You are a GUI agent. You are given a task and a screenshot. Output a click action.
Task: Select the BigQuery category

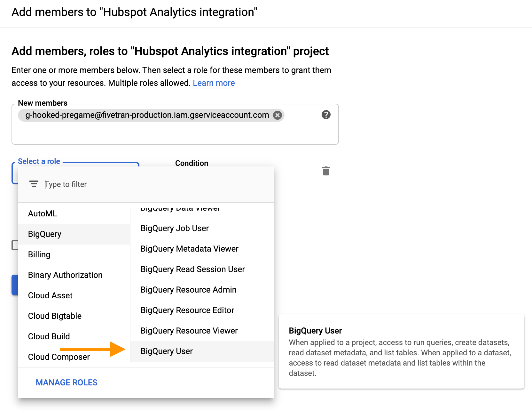pyautogui.click(x=74, y=234)
